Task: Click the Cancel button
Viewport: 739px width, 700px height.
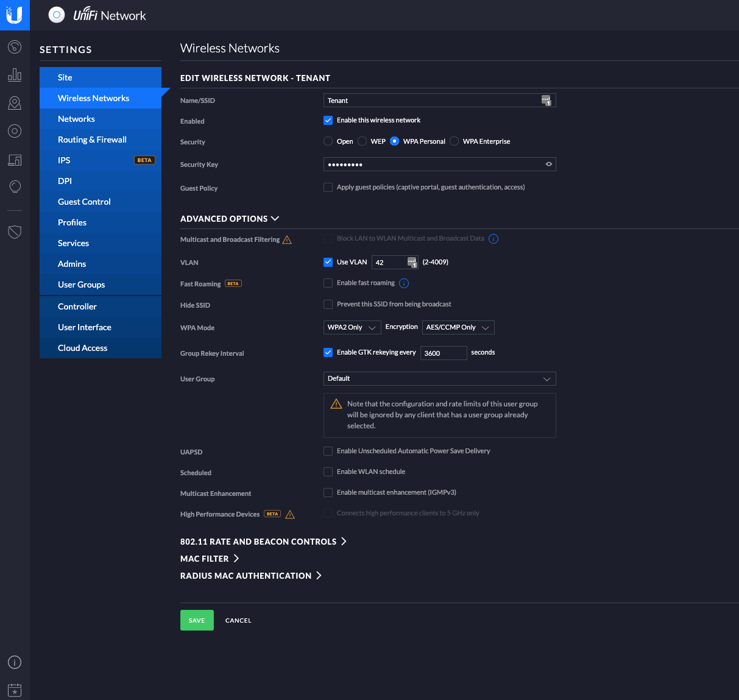Action: pos(238,620)
